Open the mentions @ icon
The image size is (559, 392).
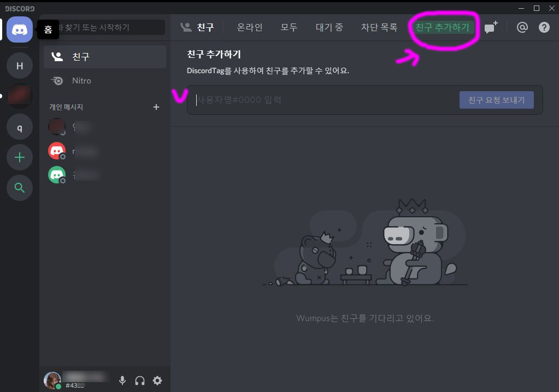pyautogui.click(x=522, y=27)
